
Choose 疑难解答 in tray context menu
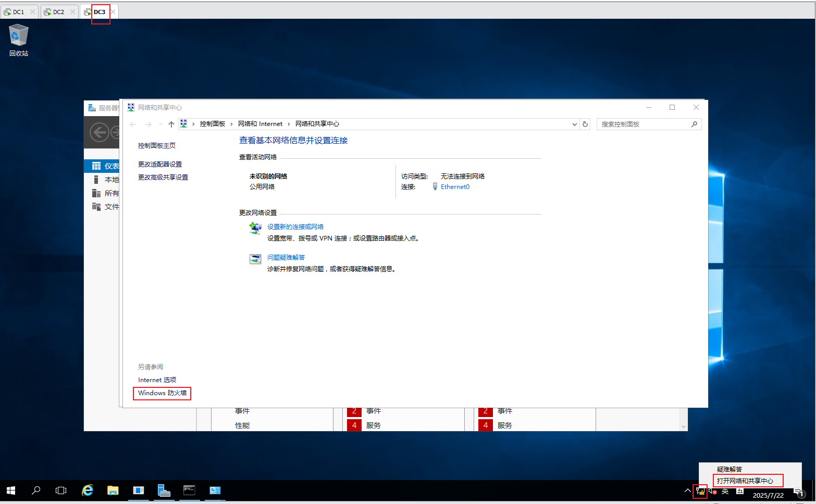pyautogui.click(x=730, y=470)
